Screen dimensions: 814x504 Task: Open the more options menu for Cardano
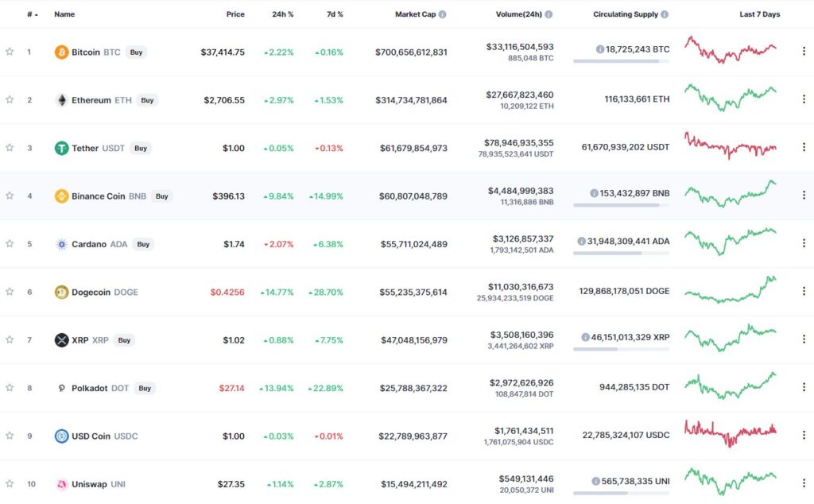[x=804, y=243]
